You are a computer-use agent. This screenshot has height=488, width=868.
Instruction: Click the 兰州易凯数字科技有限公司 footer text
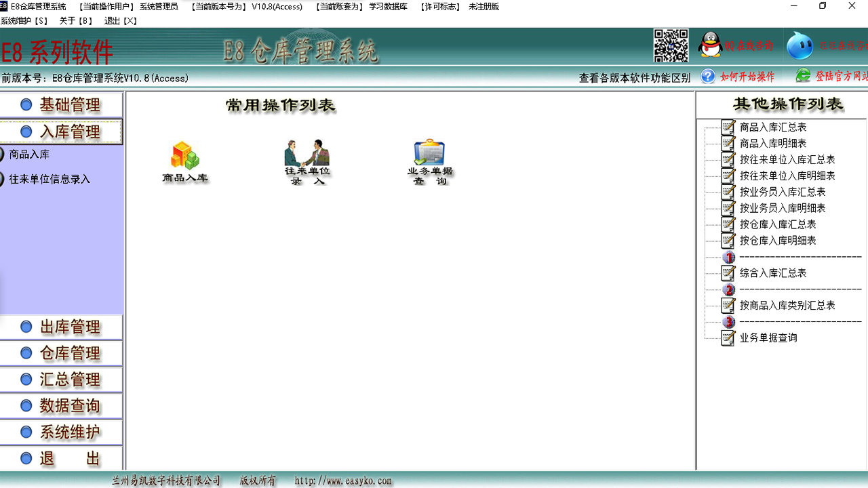click(x=166, y=481)
